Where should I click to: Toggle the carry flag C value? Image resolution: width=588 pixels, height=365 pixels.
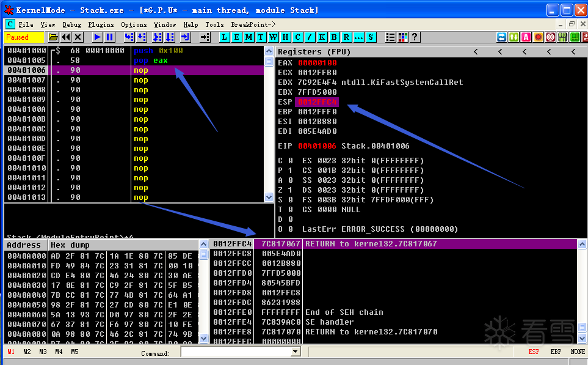tap(290, 161)
